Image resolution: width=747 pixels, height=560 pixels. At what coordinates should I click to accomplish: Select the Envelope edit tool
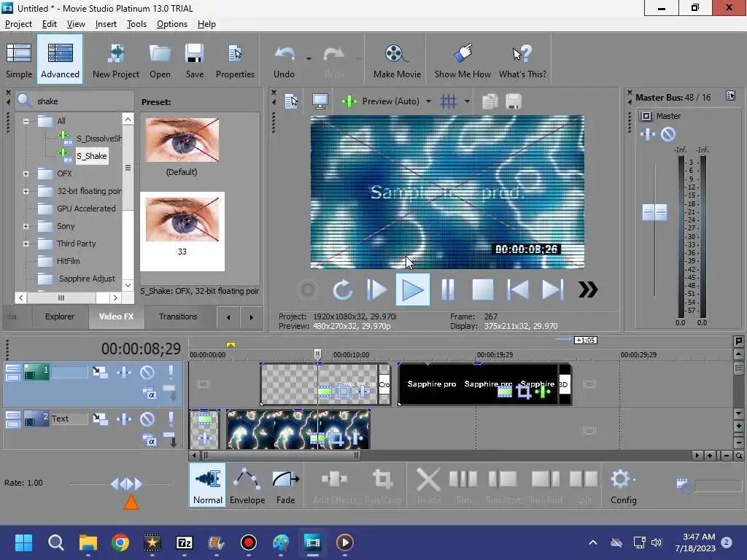247,485
